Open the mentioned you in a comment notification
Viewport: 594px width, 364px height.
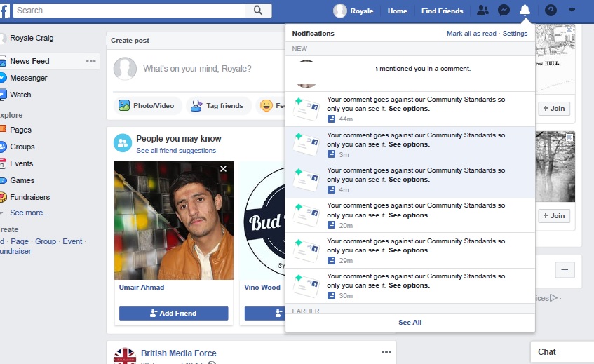pyautogui.click(x=410, y=74)
